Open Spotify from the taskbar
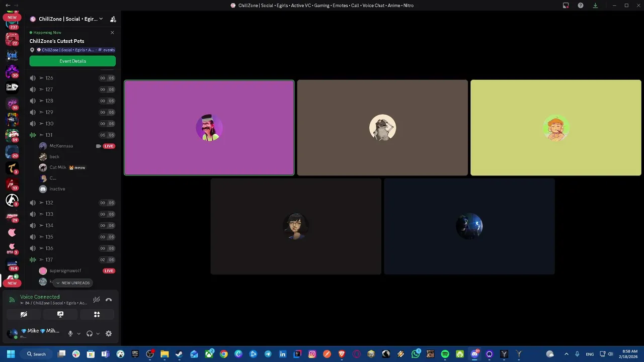The height and width of the screenshot is (362, 644). pyautogui.click(x=445, y=354)
